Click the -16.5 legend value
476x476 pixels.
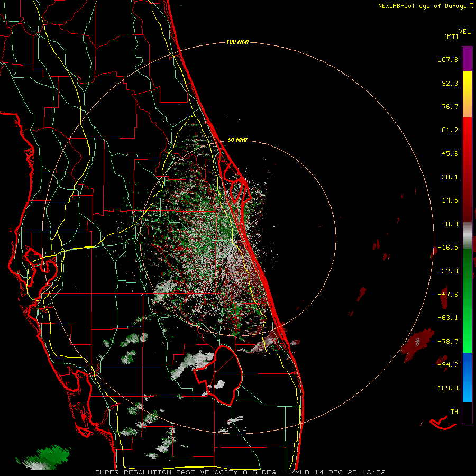(448, 248)
